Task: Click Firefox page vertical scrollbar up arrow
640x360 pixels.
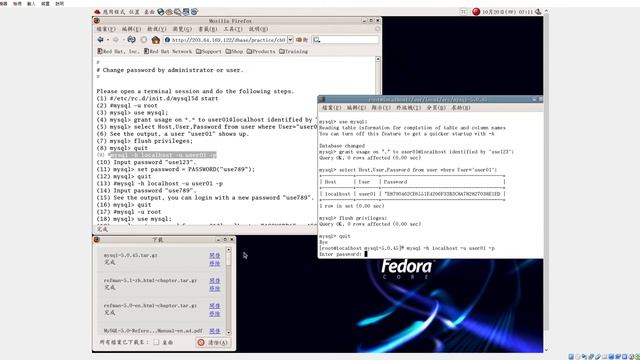Action: 378,60
